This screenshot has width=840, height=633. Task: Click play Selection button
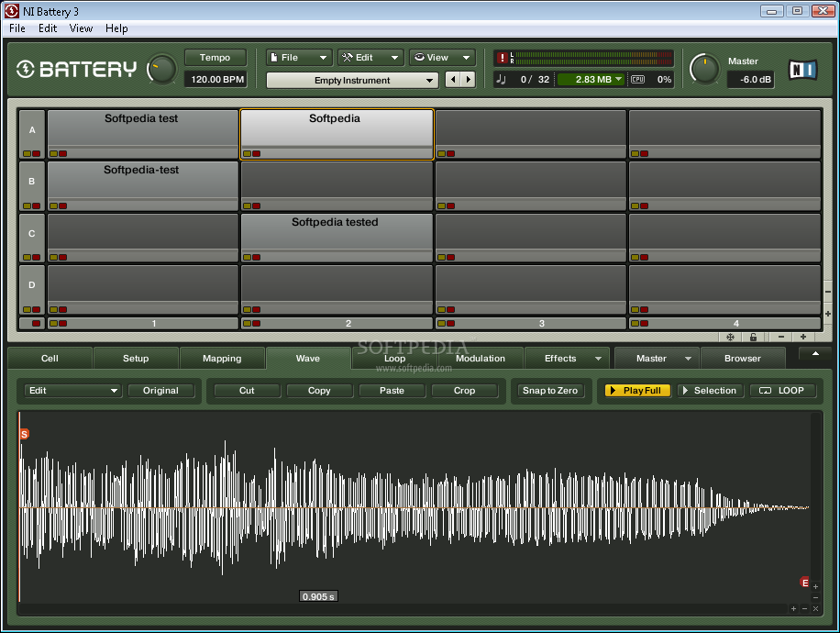click(710, 391)
